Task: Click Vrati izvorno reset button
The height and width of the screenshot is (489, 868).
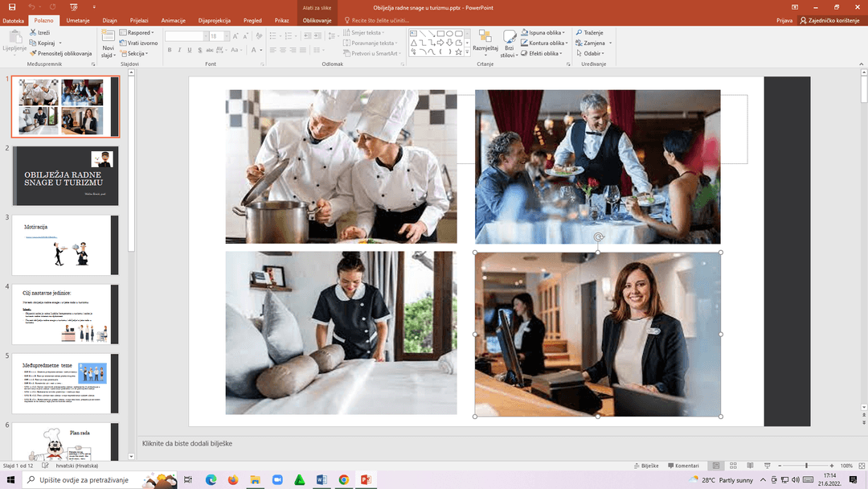Action: pos(140,43)
